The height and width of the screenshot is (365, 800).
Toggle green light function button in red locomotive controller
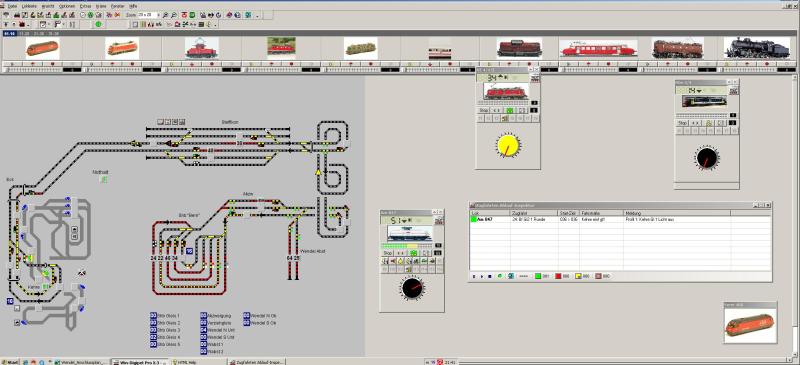click(510, 110)
